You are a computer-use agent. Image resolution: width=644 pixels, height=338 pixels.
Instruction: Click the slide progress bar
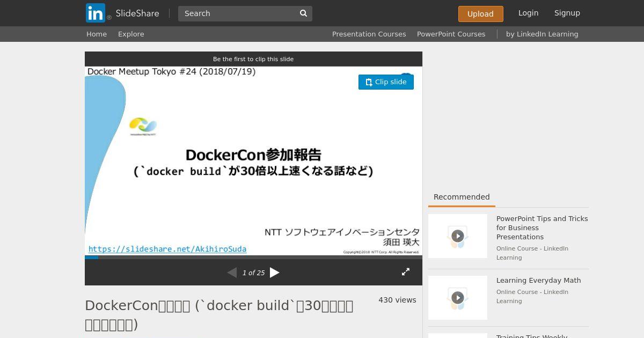coord(253,258)
